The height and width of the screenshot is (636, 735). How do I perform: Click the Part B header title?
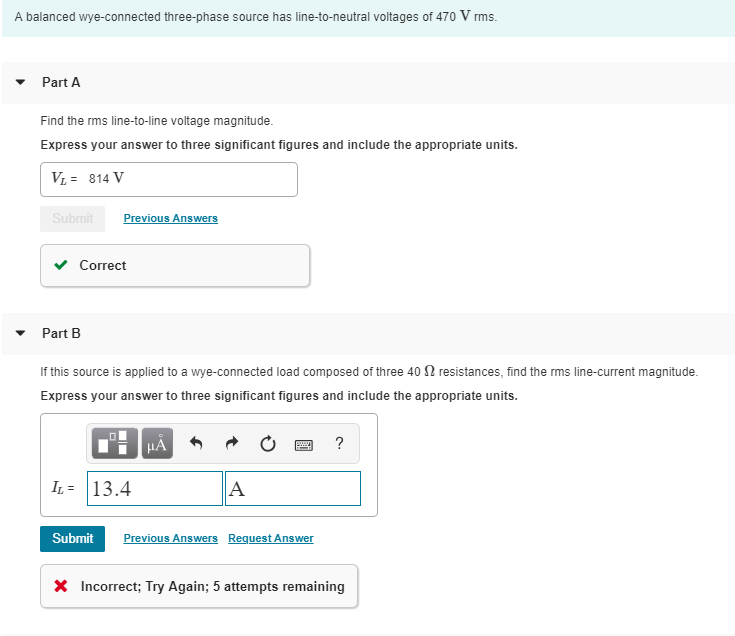point(61,333)
